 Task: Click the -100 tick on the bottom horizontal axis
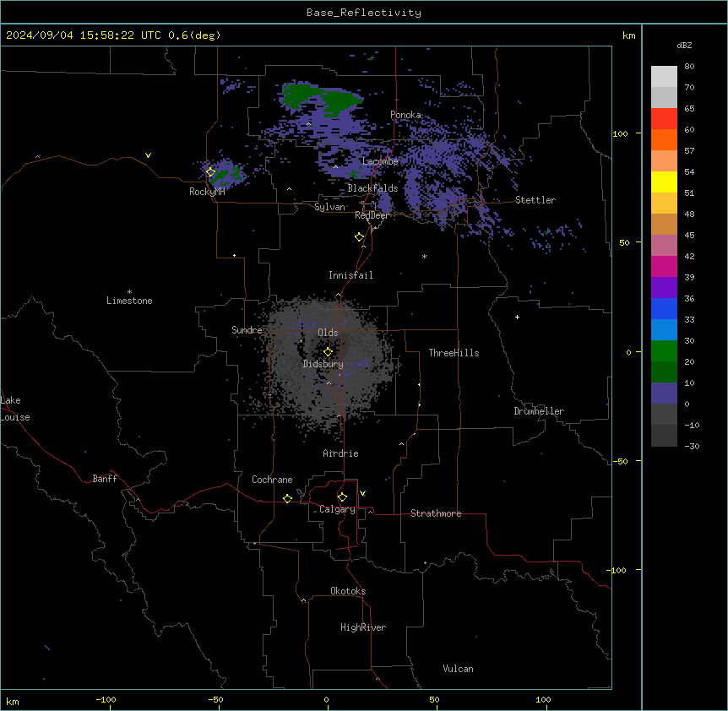pyautogui.click(x=106, y=699)
